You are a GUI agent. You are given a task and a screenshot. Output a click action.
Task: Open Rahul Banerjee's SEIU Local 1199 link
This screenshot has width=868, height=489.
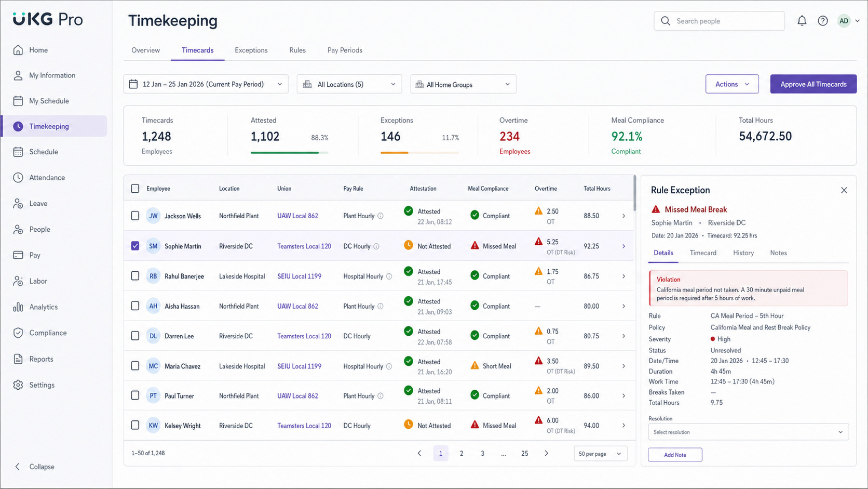299,276
